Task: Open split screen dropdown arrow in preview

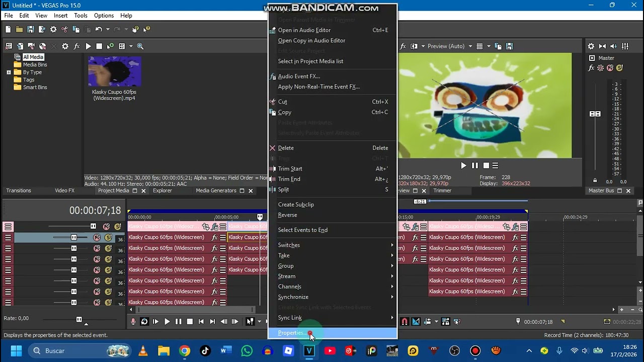Action: (422, 46)
